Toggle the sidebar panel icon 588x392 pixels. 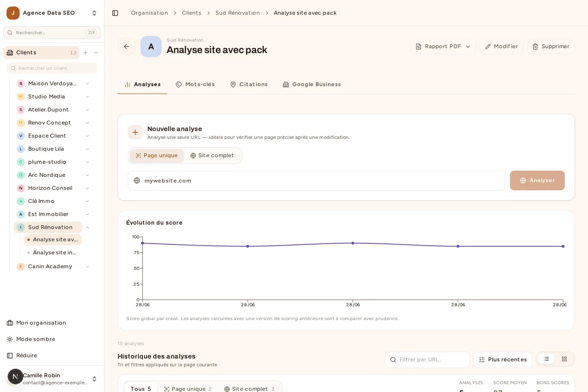(x=115, y=13)
